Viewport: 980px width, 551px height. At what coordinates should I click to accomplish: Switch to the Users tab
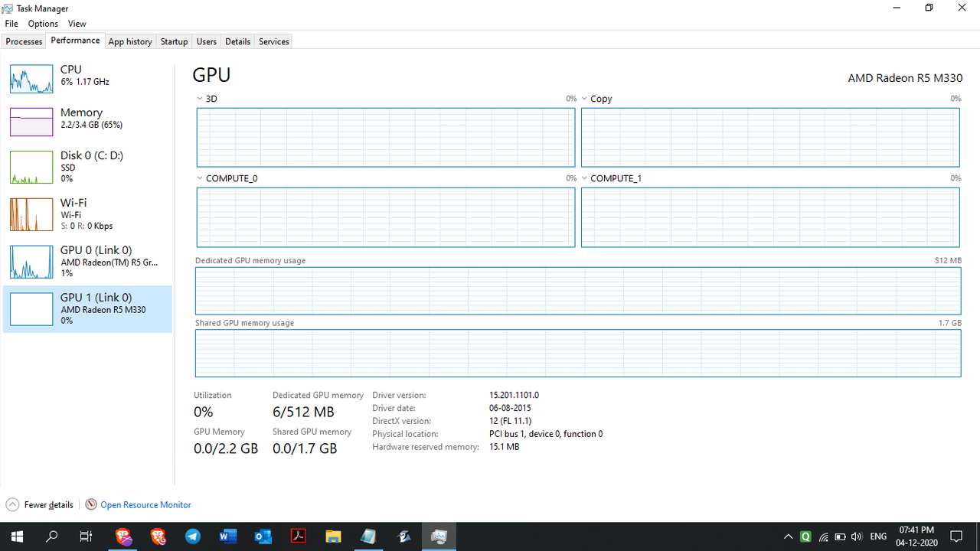206,41
